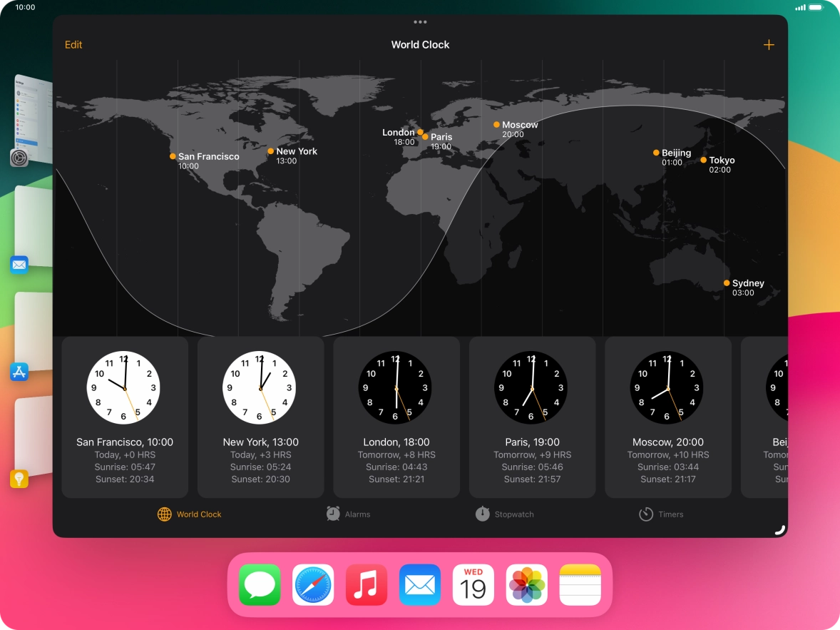840x630 pixels.
Task: Tap the three-dot multitasking control
Action: pos(420,21)
